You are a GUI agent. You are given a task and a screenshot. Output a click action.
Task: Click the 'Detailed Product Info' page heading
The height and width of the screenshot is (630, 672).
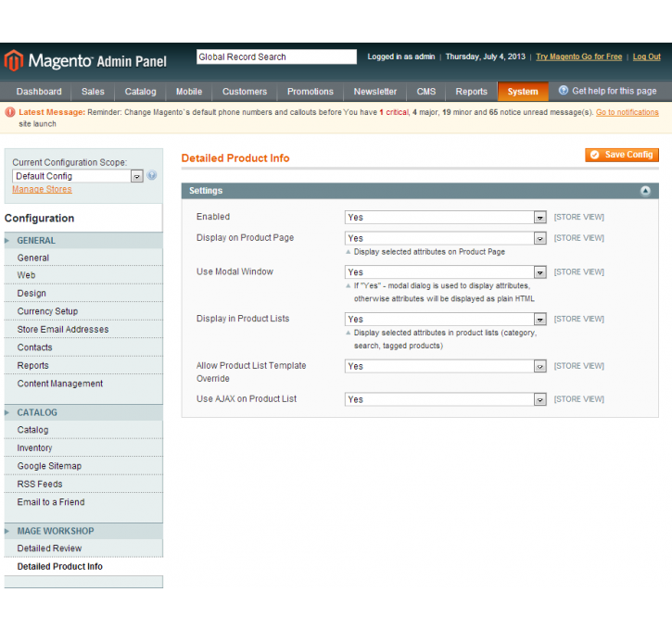point(235,158)
